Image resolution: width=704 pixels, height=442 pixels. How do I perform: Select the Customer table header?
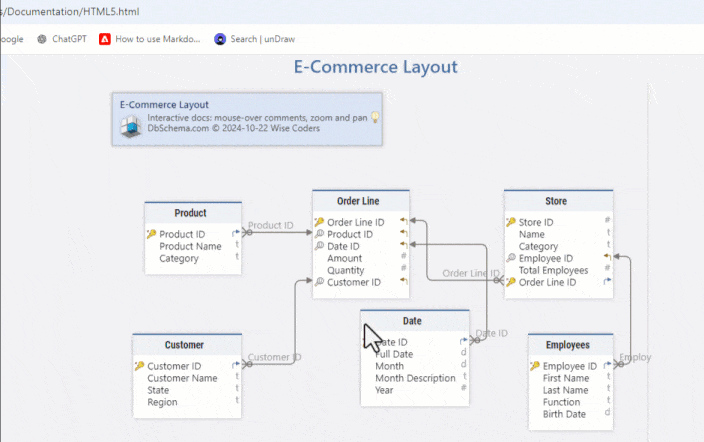click(187, 345)
